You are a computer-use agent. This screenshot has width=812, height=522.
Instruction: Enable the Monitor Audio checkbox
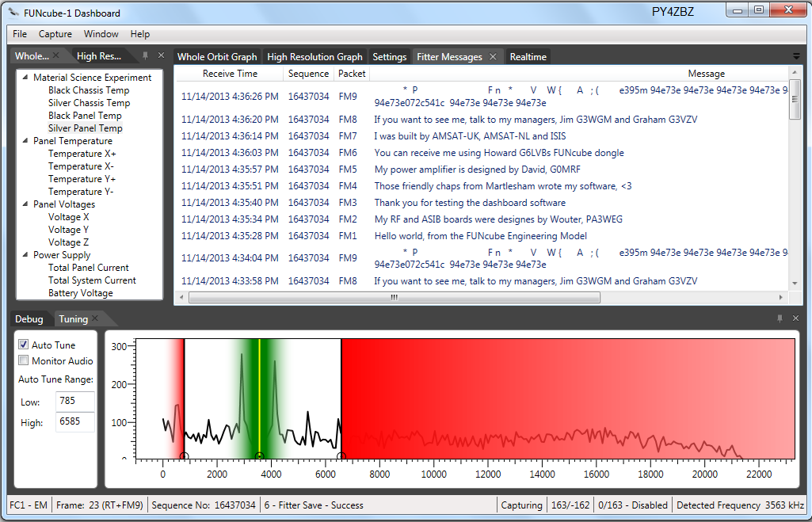23,360
